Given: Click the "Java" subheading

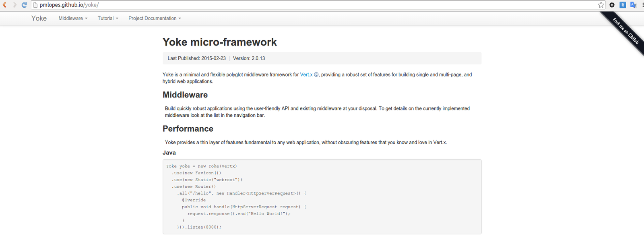Looking at the screenshot, I should [169, 153].
